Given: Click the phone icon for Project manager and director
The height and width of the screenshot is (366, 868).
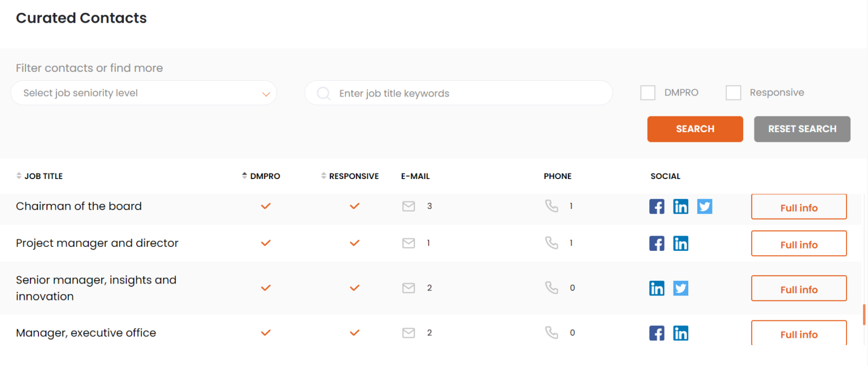Looking at the screenshot, I should coord(552,242).
